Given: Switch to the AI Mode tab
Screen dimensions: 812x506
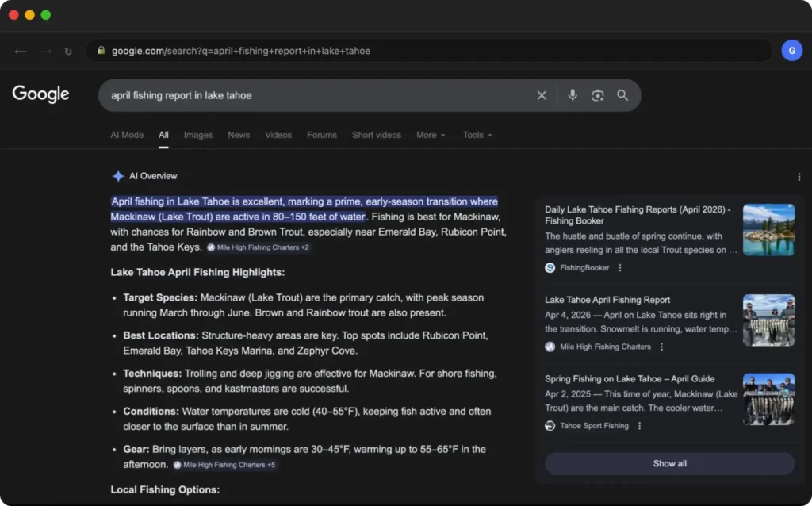Looking at the screenshot, I should click(127, 135).
